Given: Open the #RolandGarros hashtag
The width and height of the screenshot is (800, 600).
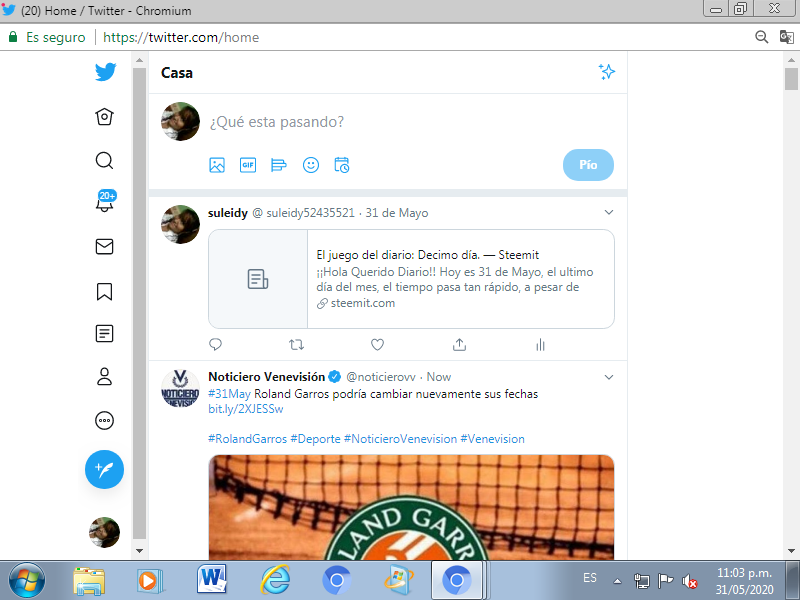Looking at the screenshot, I should click(247, 439).
